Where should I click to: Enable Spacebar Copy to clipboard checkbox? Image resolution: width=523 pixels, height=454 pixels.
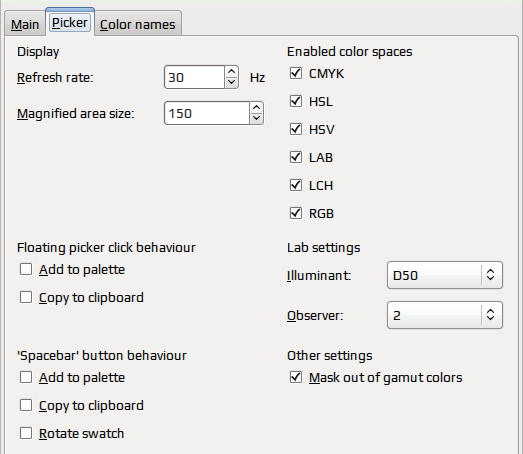click(26, 406)
